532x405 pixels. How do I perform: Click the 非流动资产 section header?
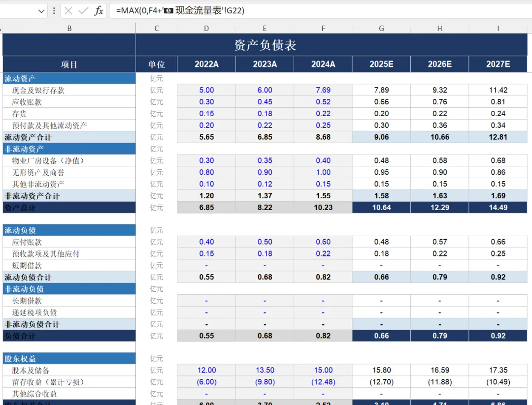click(x=69, y=149)
